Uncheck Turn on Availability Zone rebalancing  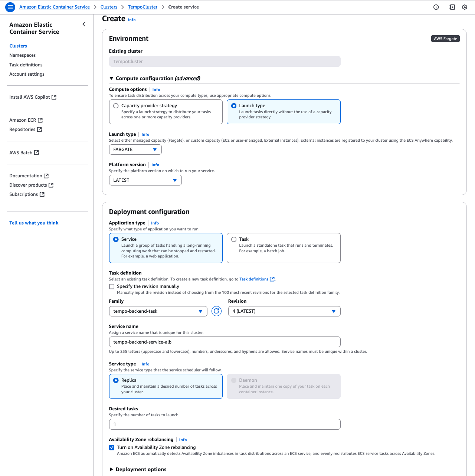(112, 447)
